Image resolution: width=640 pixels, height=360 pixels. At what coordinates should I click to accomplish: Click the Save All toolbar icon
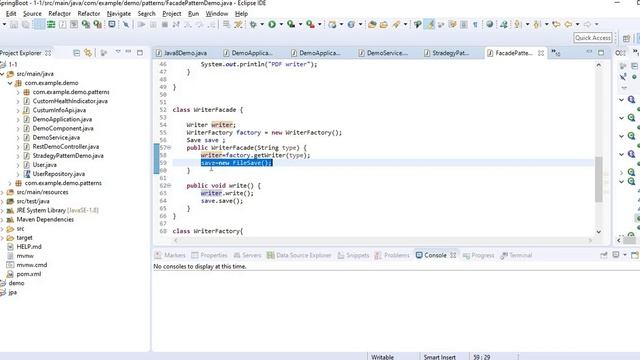click(25, 25)
